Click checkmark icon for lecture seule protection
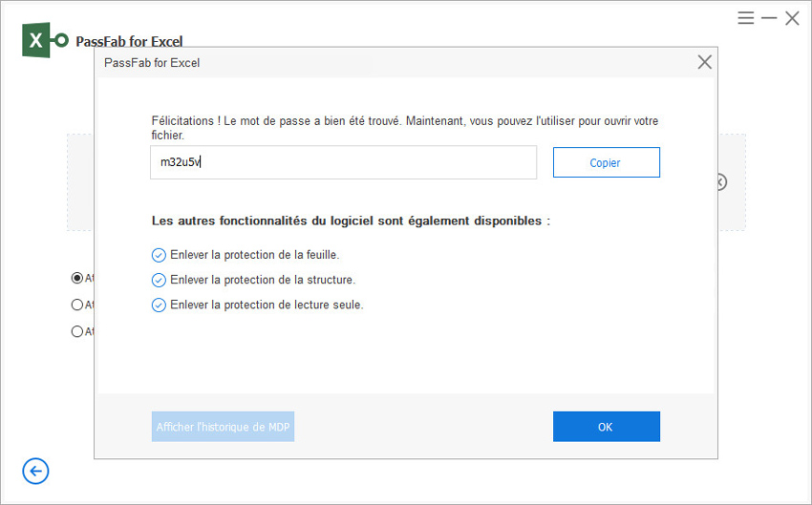The width and height of the screenshot is (812, 505). pyautogui.click(x=159, y=305)
